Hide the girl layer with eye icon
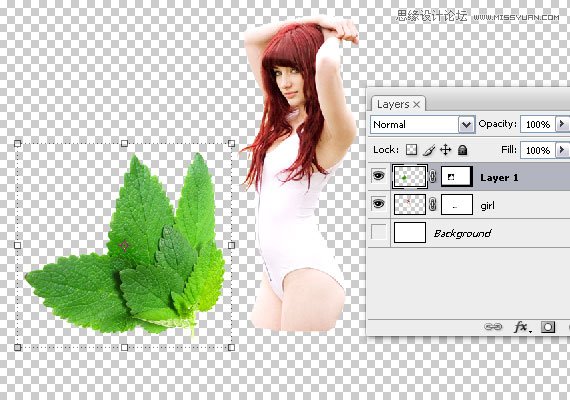Image resolution: width=570 pixels, height=400 pixels. pyautogui.click(x=378, y=204)
